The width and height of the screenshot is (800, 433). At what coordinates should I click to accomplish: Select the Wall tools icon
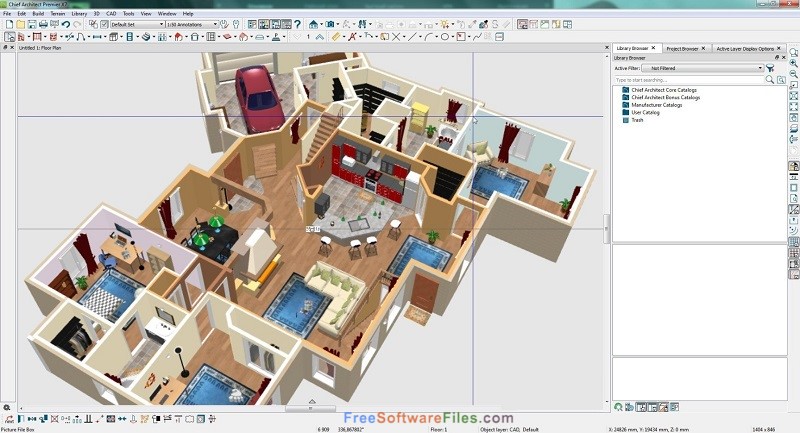coord(21,37)
